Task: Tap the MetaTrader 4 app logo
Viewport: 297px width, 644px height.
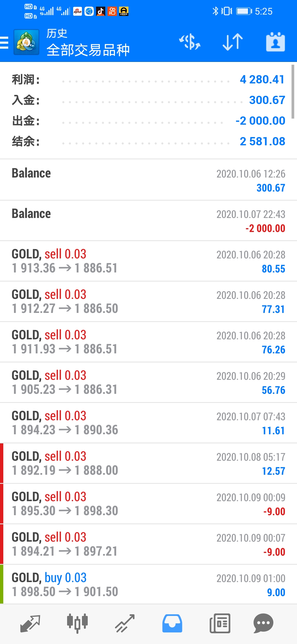Action: click(26, 42)
